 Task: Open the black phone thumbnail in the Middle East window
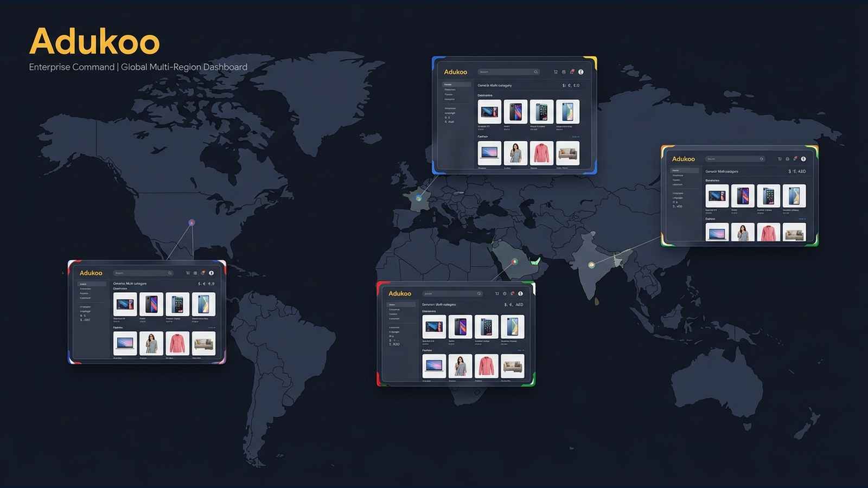point(460,327)
